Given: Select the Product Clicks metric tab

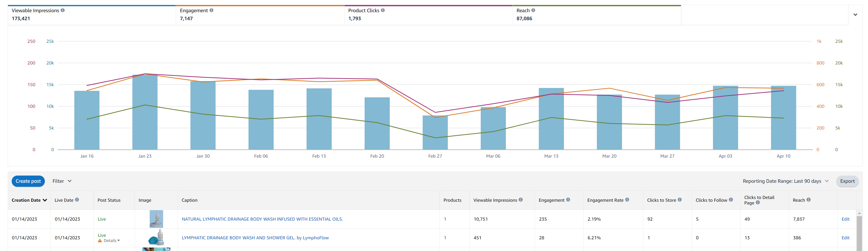Looking at the screenshot, I should pos(428,15).
